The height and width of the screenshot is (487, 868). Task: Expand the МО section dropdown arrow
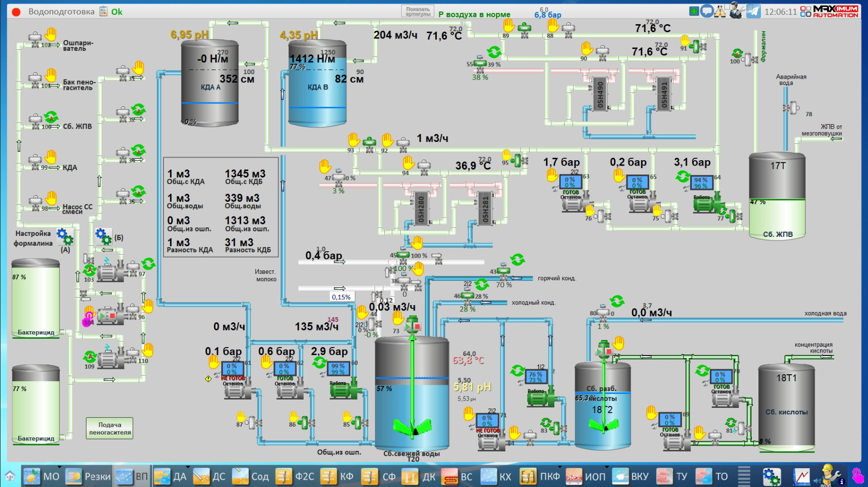[x=59, y=467]
